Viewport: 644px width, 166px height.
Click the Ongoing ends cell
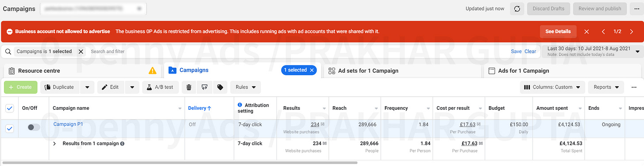[x=611, y=124]
